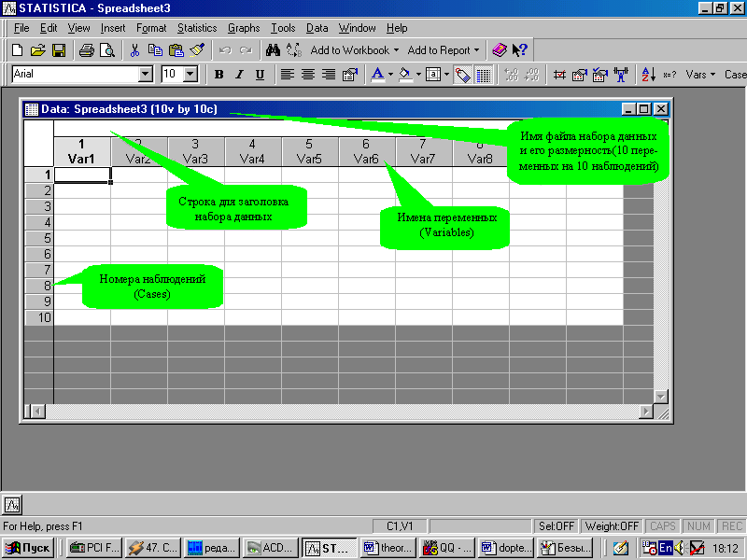
Task: Open the Tools menu
Action: 283,28
